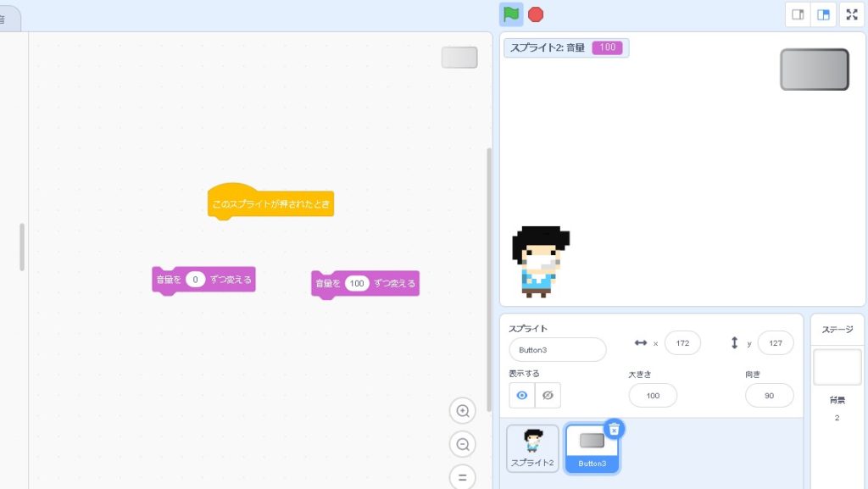Switch to large stage layout

(823, 14)
